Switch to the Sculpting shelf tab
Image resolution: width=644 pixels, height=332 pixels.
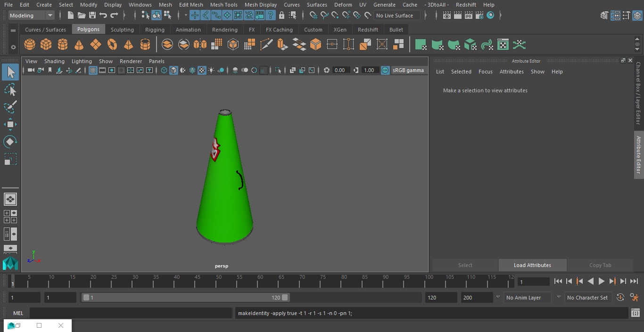122,30
